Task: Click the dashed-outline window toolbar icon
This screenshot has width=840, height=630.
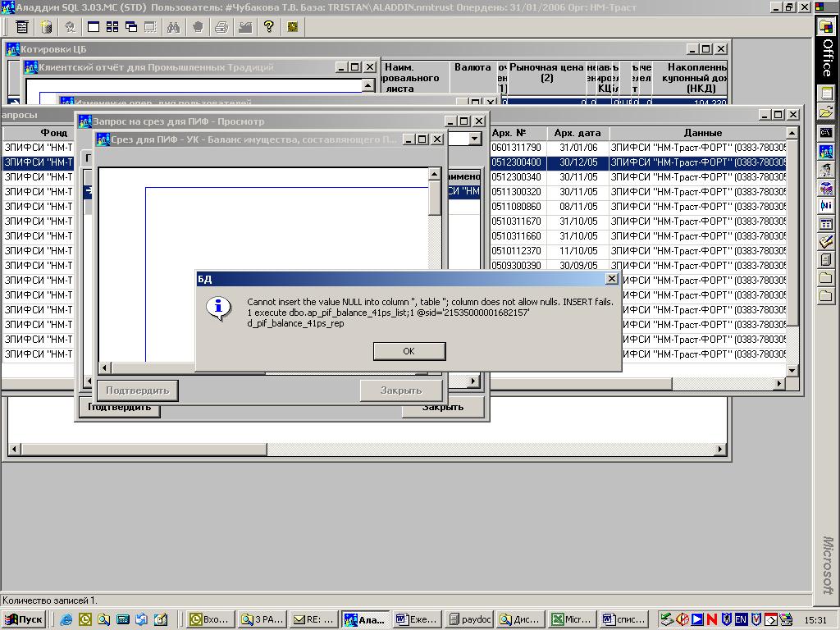Action: 151,27
